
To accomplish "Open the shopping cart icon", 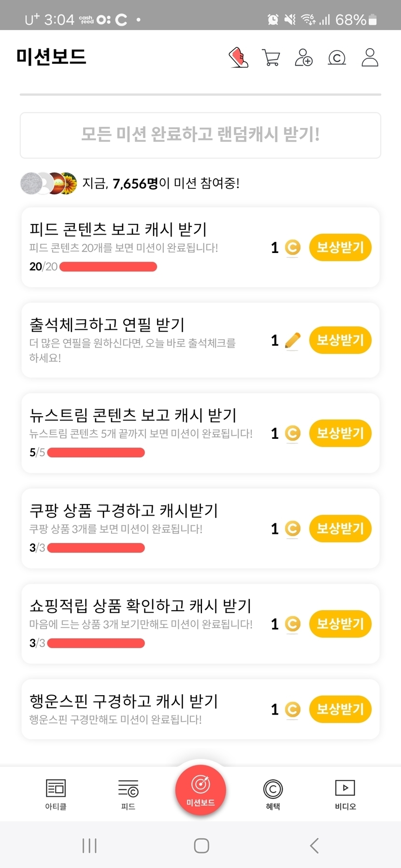I will click(x=271, y=57).
